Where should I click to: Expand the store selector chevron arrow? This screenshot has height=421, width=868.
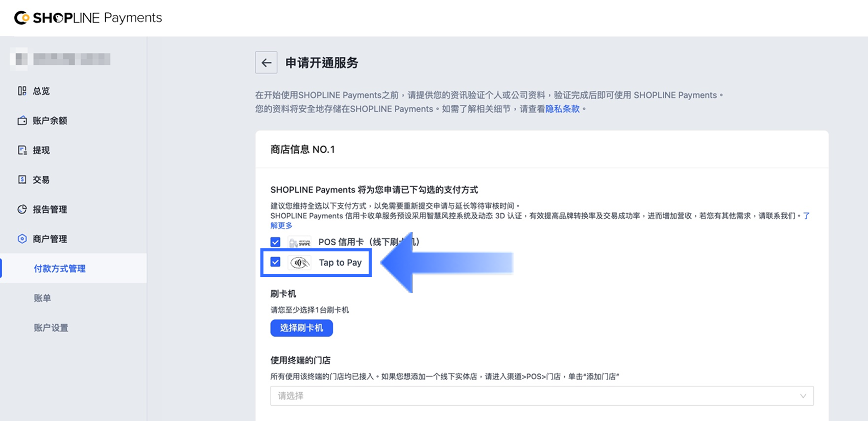pyautogui.click(x=803, y=396)
